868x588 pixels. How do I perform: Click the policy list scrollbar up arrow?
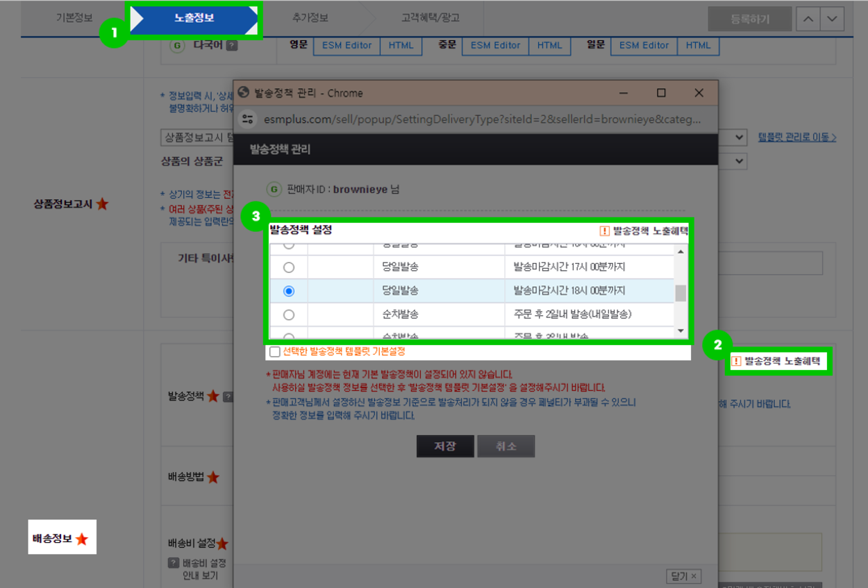[x=681, y=252]
